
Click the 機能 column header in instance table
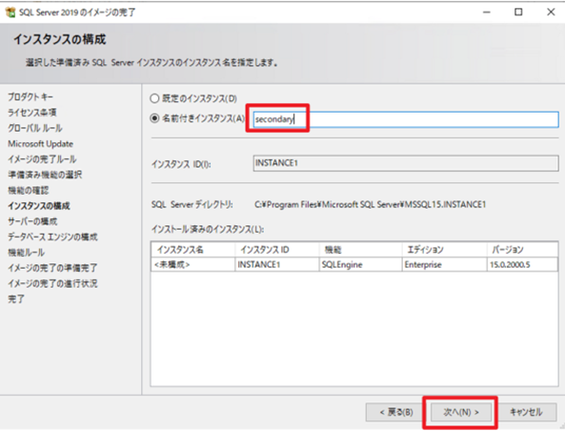[x=361, y=249]
